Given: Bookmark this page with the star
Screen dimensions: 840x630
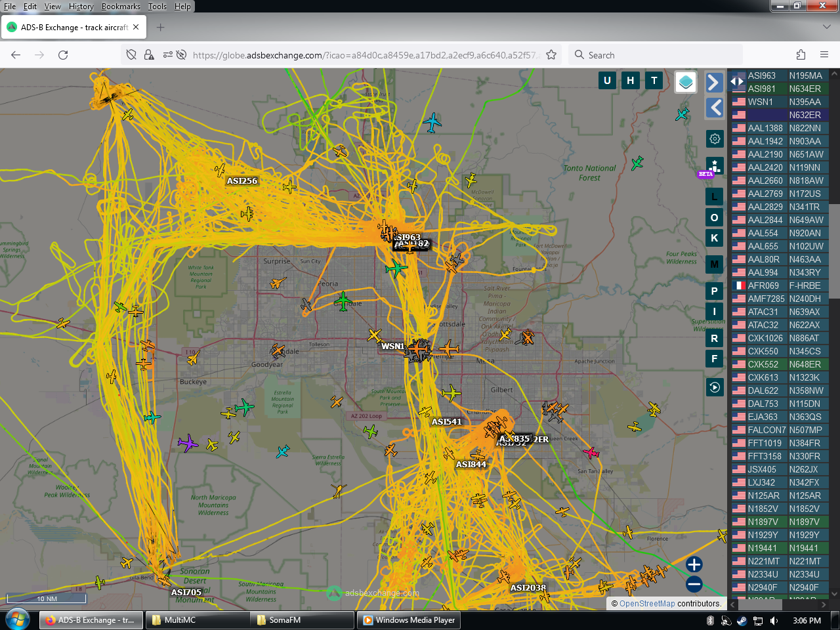Looking at the screenshot, I should click(x=551, y=55).
